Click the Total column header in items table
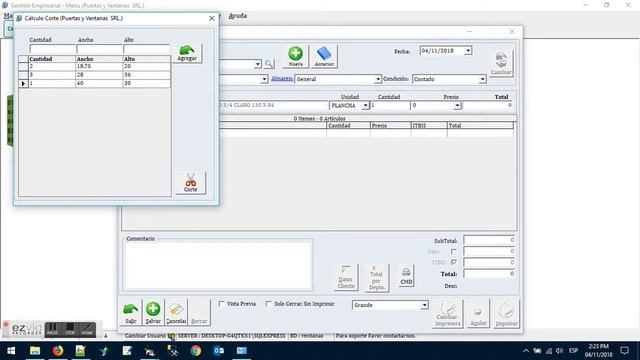The height and width of the screenshot is (360, 640). 480,126
